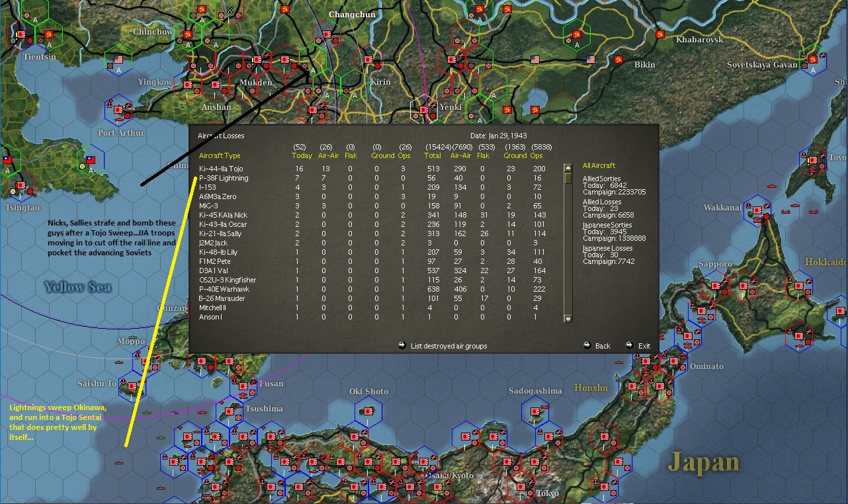Select the Mitchell II row
The image size is (848, 504).
pos(373,308)
